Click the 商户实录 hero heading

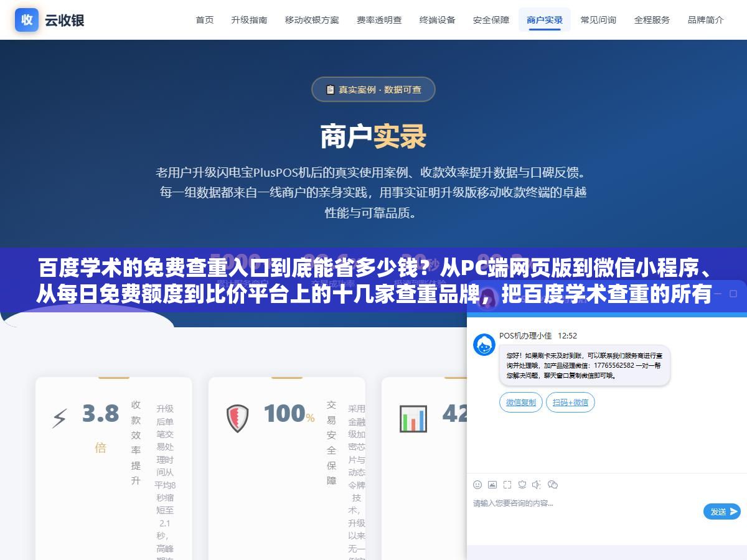coord(374,137)
